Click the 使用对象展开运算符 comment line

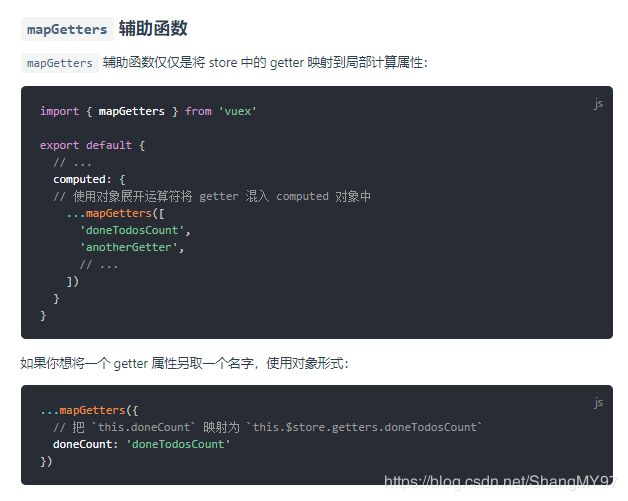point(212,196)
